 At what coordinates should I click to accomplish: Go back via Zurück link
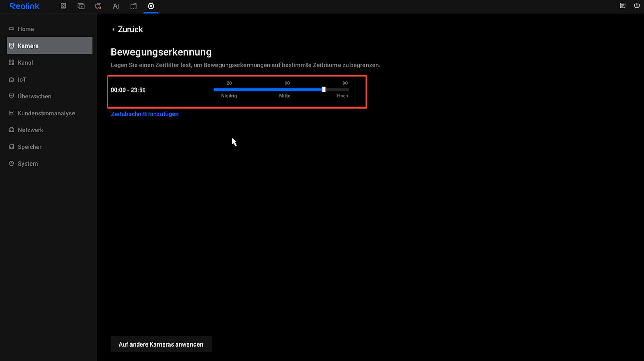coord(127,29)
